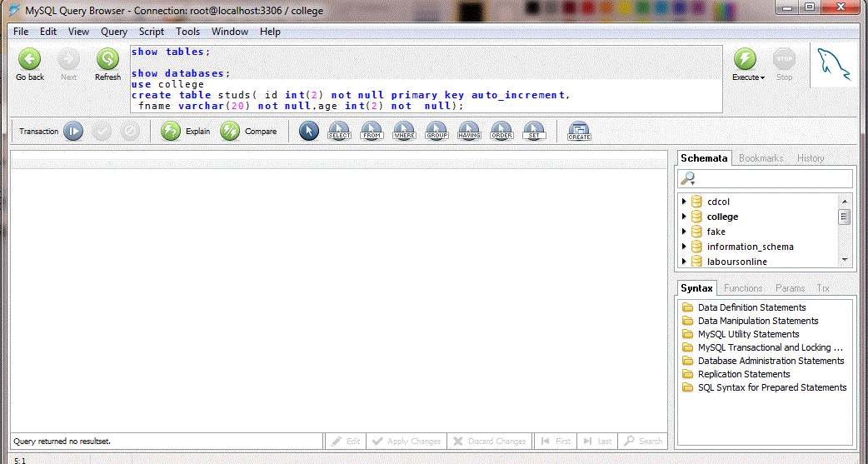Click the FROM clause builder icon

[x=372, y=132]
